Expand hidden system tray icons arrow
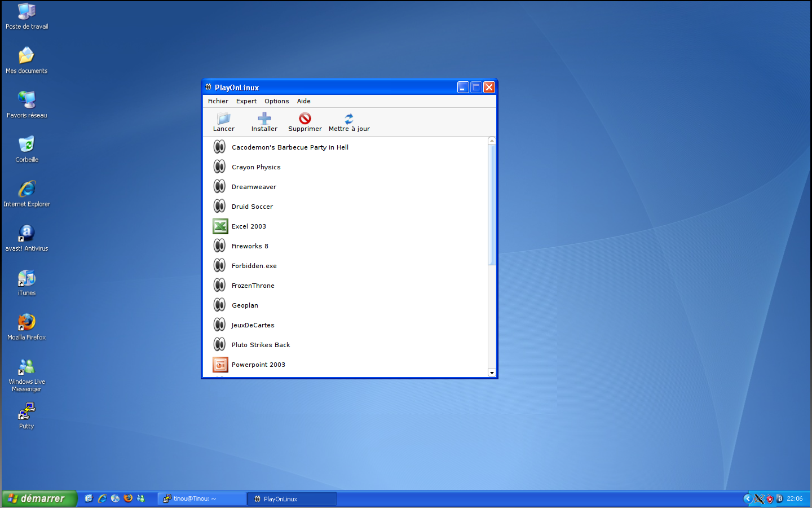The width and height of the screenshot is (812, 508). click(748, 498)
